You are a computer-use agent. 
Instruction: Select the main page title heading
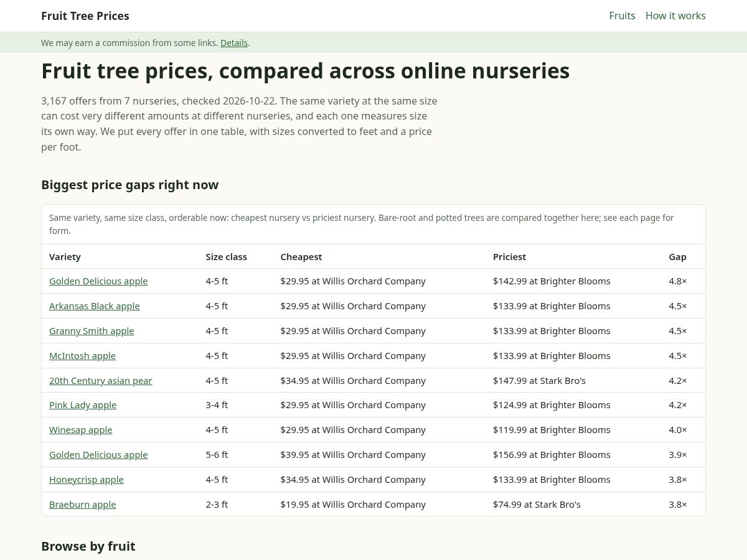pyautogui.click(x=305, y=71)
